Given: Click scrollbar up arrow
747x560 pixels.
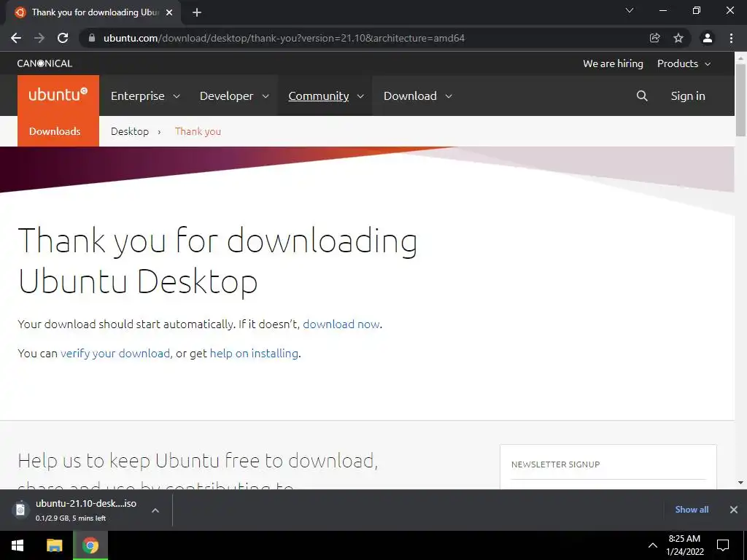Looking at the screenshot, I should [x=741, y=58].
